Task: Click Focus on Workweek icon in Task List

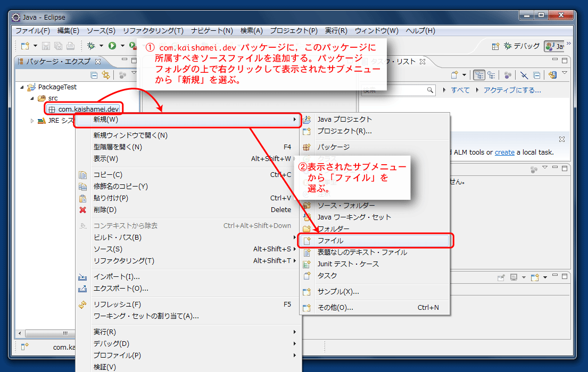Action: (x=508, y=75)
